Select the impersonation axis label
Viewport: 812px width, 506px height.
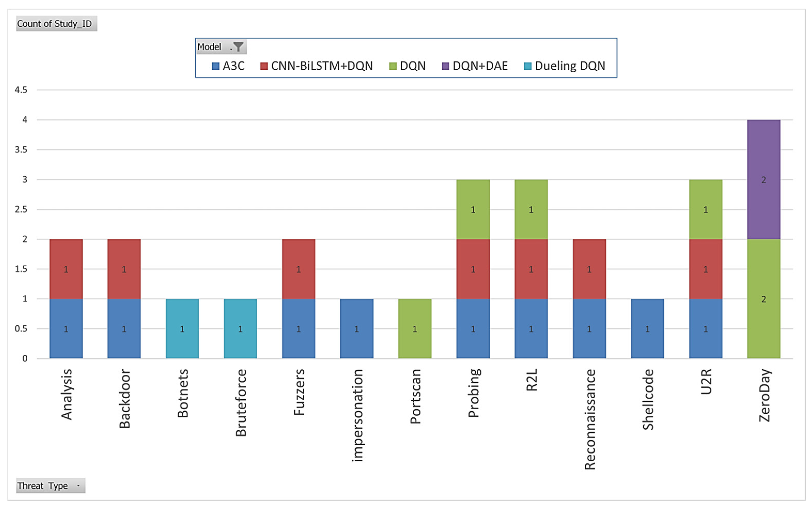click(x=357, y=415)
